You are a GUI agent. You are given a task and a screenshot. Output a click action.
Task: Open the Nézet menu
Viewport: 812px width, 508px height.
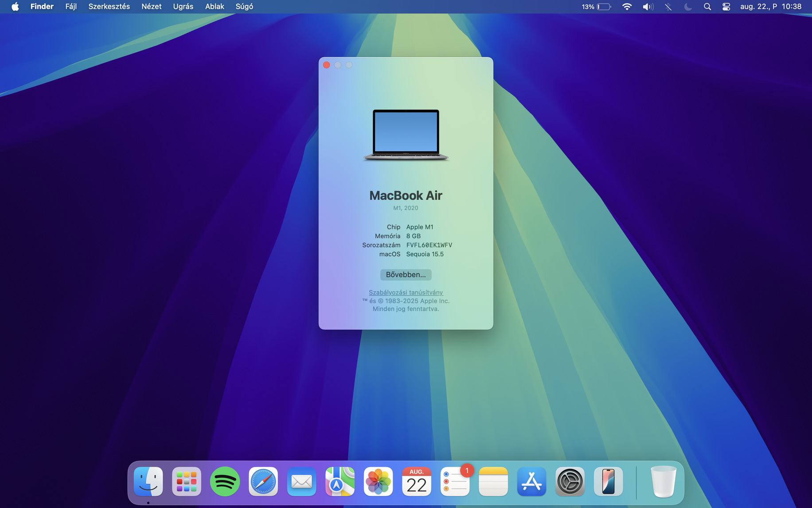[x=152, y=7]
